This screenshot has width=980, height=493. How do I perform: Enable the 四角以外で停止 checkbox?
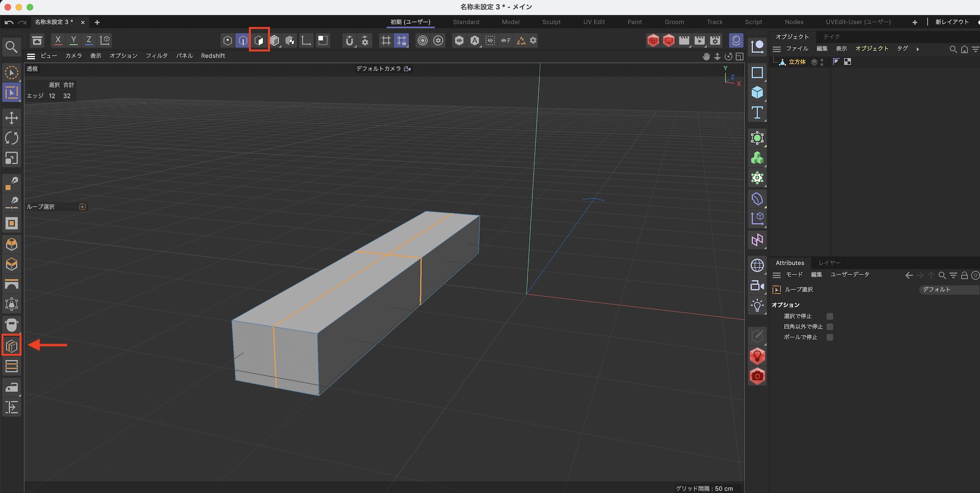pyautogui.click(x=830, y=327)
